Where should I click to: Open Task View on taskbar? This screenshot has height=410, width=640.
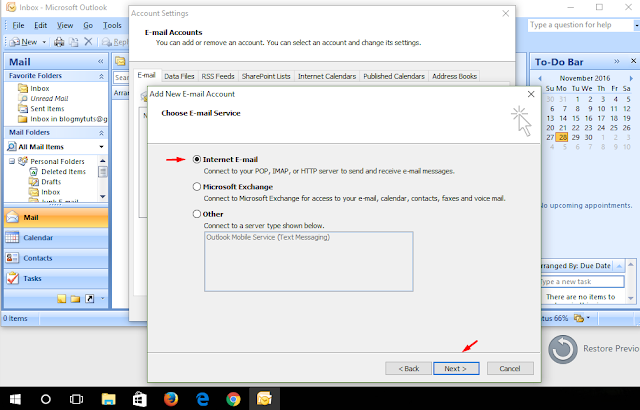click(76, 399)
